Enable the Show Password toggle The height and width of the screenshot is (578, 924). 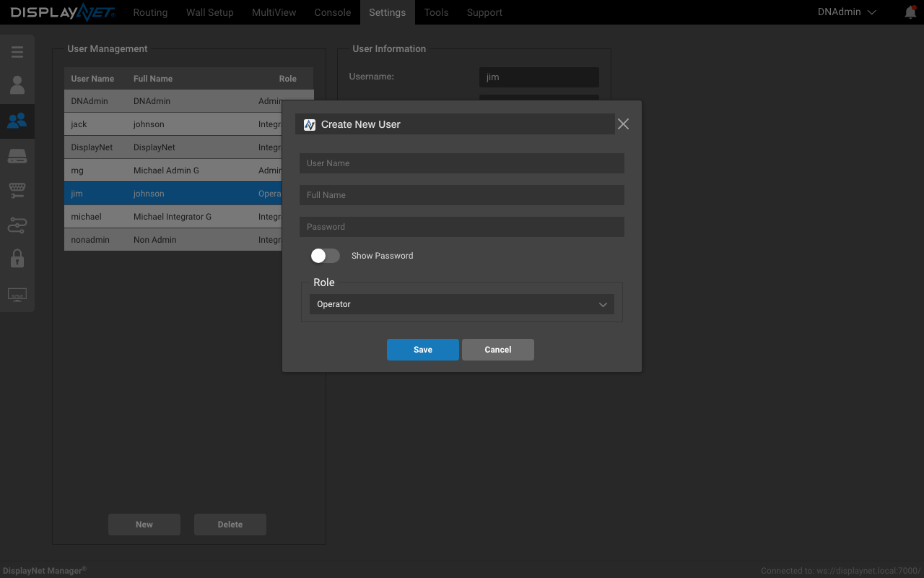(x=325, y=256)
